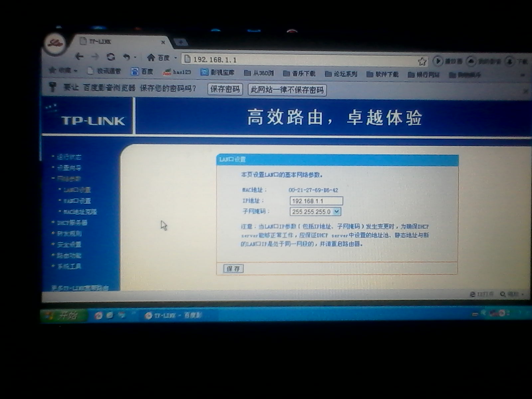Select the TP-LINK browser tab
Viewport: 532px width, 399px height.
tap(121, 42)
